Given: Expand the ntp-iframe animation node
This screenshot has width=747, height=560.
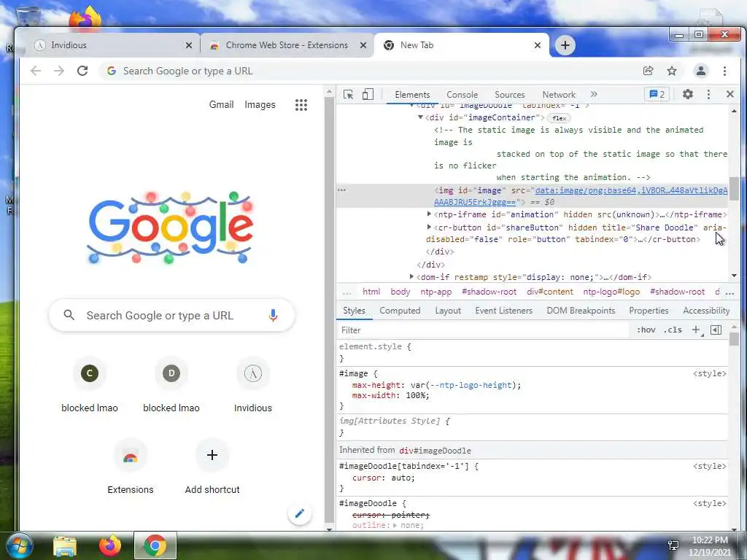Looking at the screenshot, I should point(429,214).
